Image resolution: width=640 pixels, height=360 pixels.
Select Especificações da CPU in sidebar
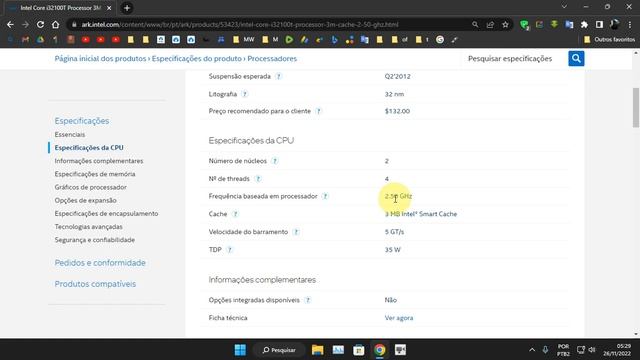89,147
